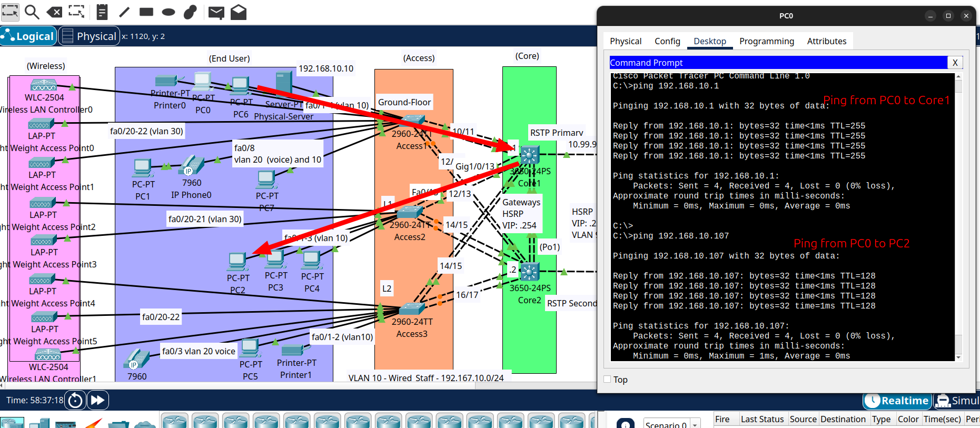Switch to Realtime mode
The image size is (980, 428).
click(x=897, y=401)
